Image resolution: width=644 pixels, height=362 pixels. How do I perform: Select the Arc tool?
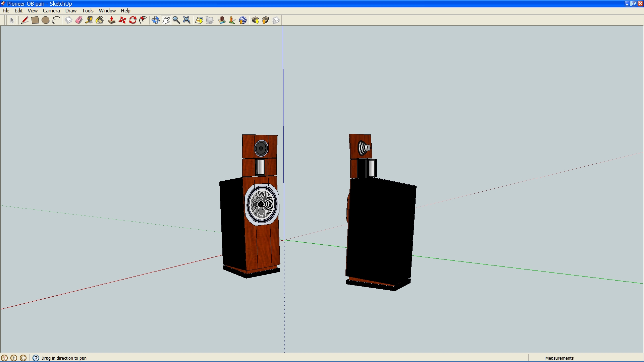tap(56, 20)
